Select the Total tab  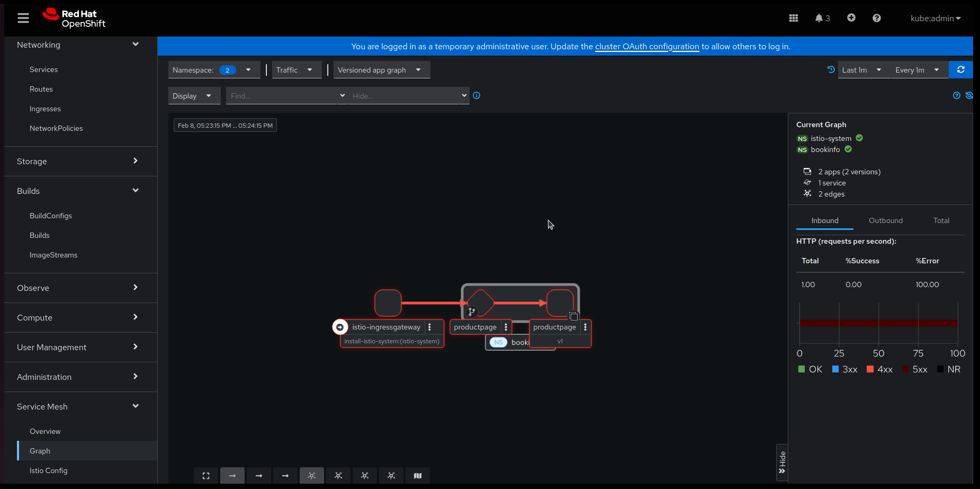click(941, 220)
